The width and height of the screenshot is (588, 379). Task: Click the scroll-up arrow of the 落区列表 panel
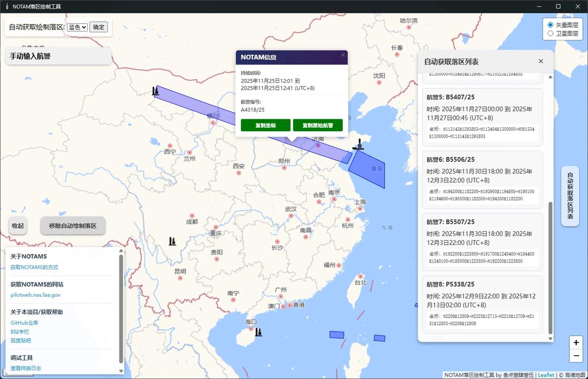550,77
